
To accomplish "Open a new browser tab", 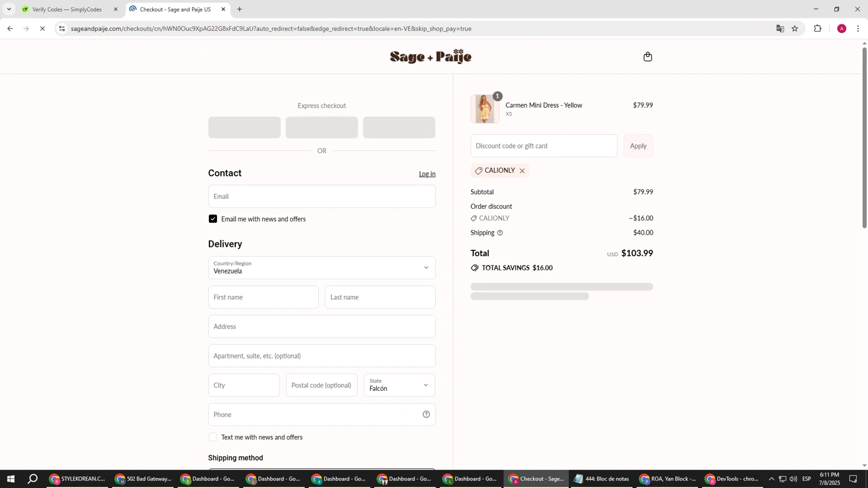I will (x=240, y=9).
